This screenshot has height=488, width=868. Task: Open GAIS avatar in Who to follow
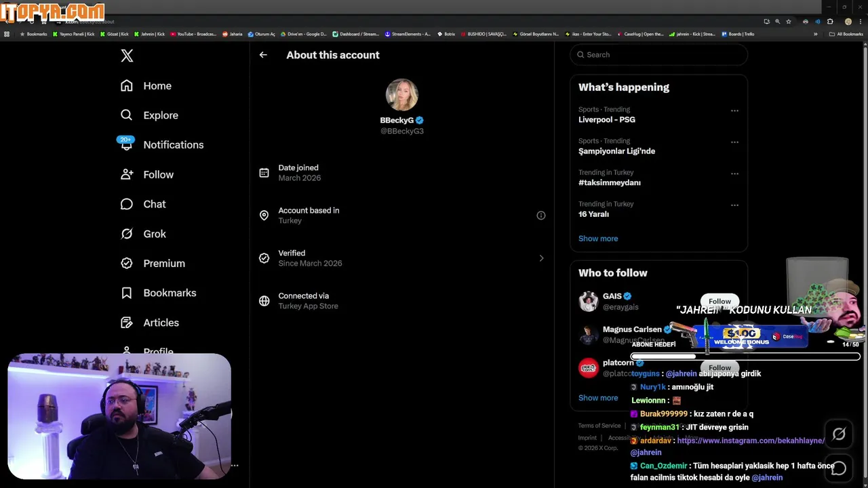(589, 301)
